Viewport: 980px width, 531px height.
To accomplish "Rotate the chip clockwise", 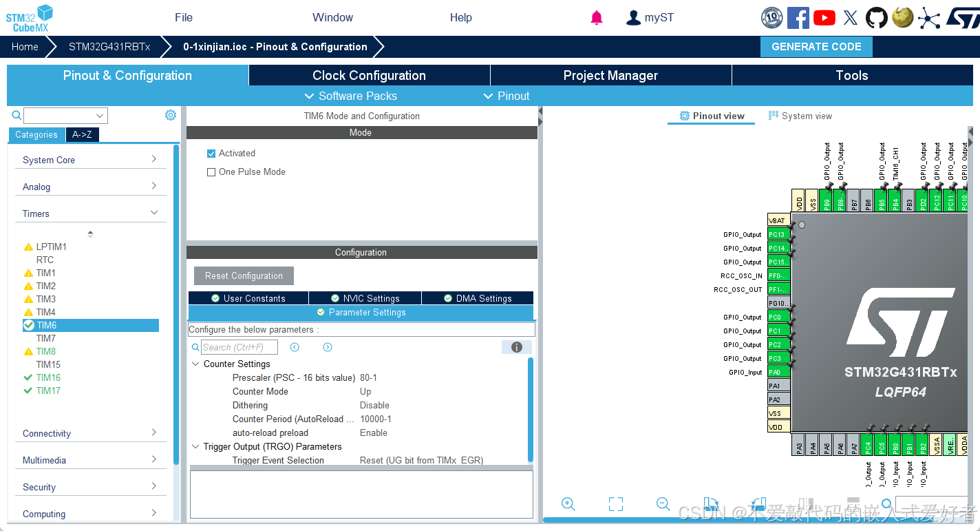I will tap(711, 504).
